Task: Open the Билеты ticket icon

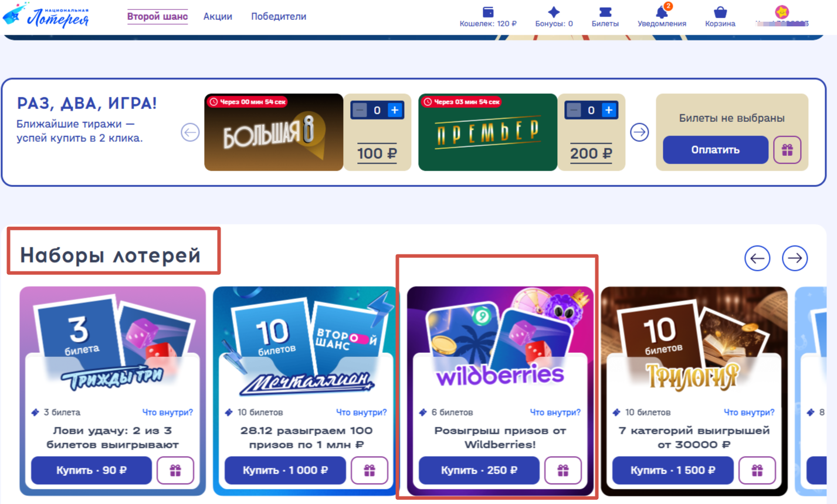Action: [x=605, y=12]
